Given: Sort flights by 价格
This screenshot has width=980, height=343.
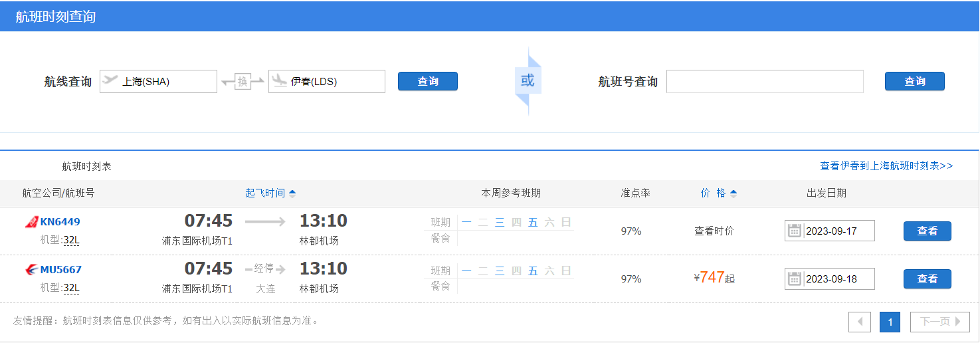Looking at the screenshot, I should [719, 193].
